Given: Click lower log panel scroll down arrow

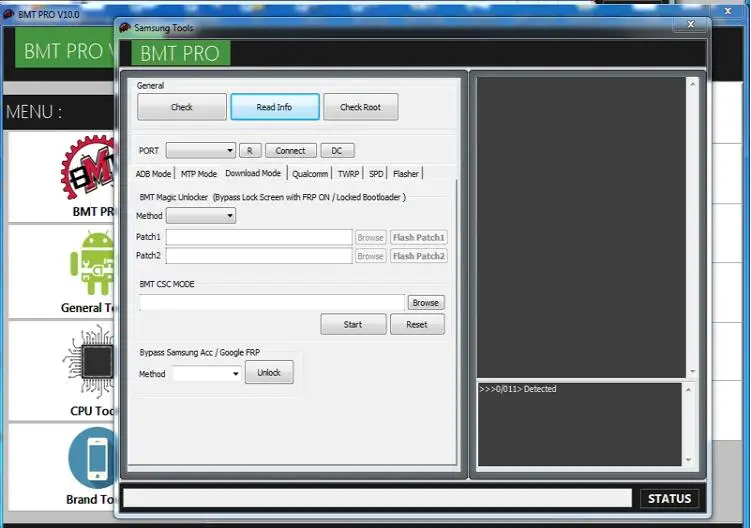Looking at the screenshot, I should [x=688, y=459].
